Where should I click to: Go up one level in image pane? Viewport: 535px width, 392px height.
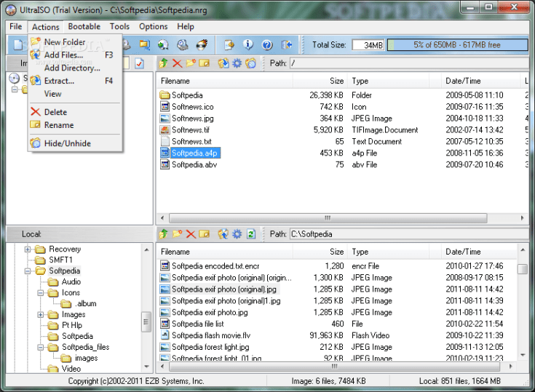click(164, 63)
